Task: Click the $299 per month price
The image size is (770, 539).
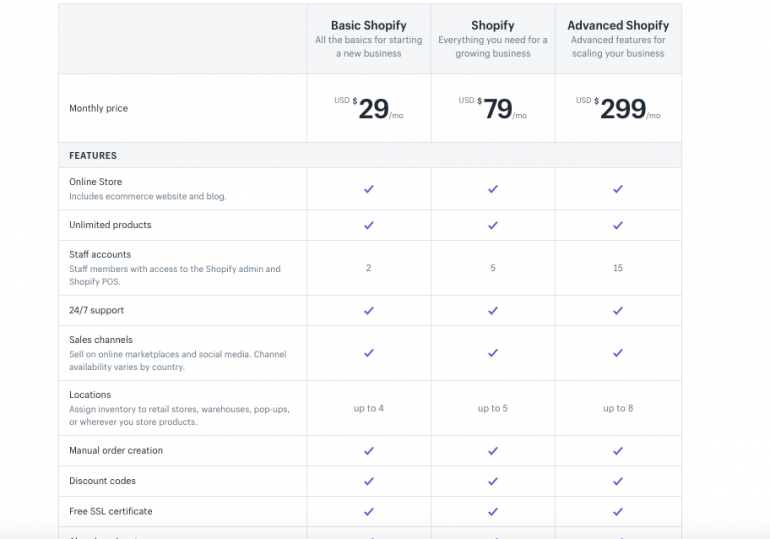Action: point(620,109)
